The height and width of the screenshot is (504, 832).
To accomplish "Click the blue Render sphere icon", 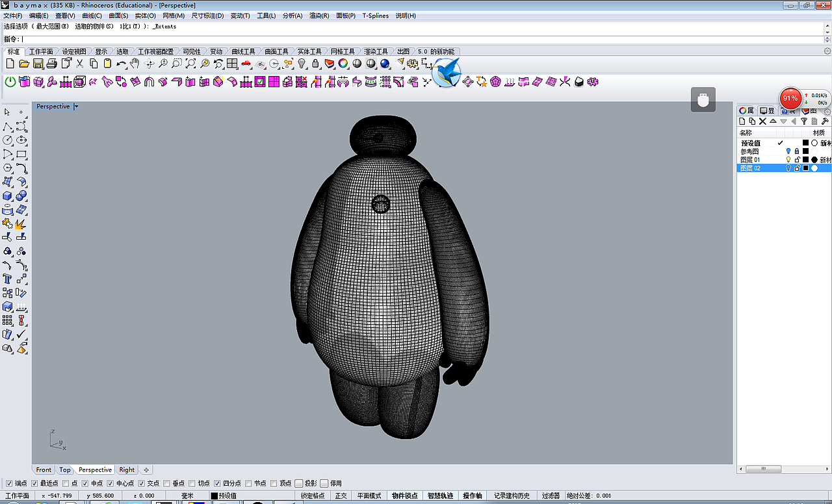I will coord(385,64).
